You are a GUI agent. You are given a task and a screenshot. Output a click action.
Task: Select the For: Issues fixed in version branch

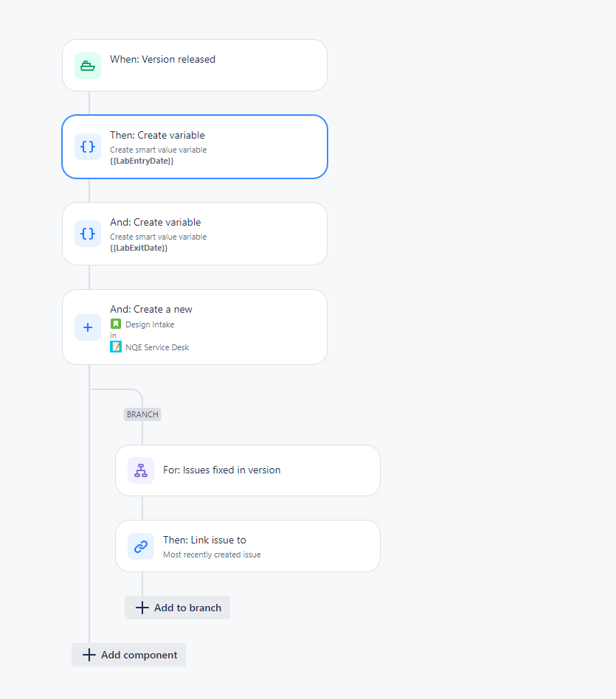(247, 470)
